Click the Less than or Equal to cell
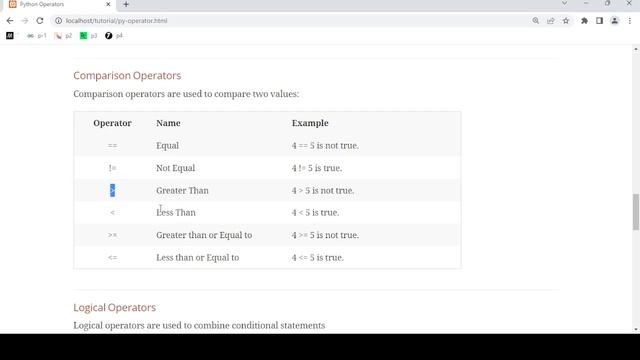Viewport: 640px width, 360px height. coord(198,258)
